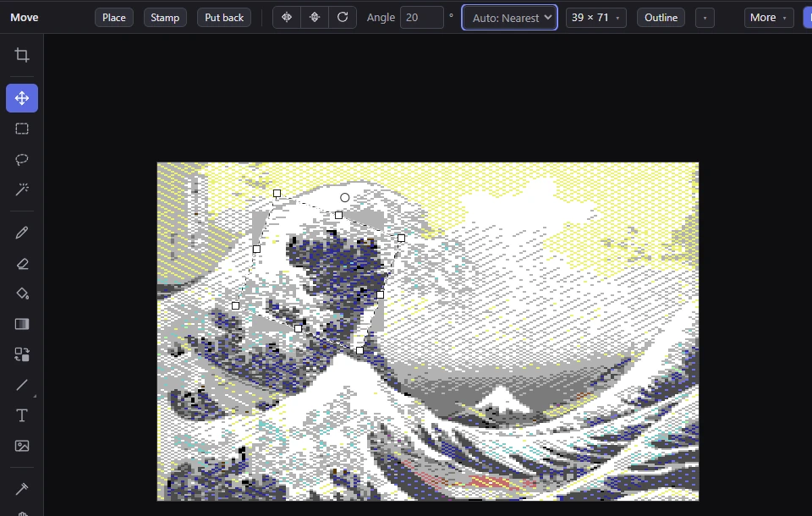Toggle the Outline button

pos(661,18)
